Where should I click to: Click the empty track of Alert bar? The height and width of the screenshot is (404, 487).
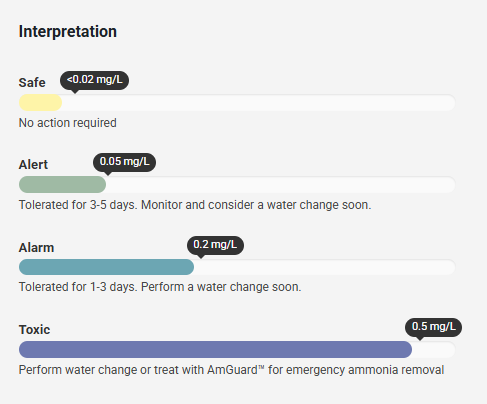coord(281,185)
